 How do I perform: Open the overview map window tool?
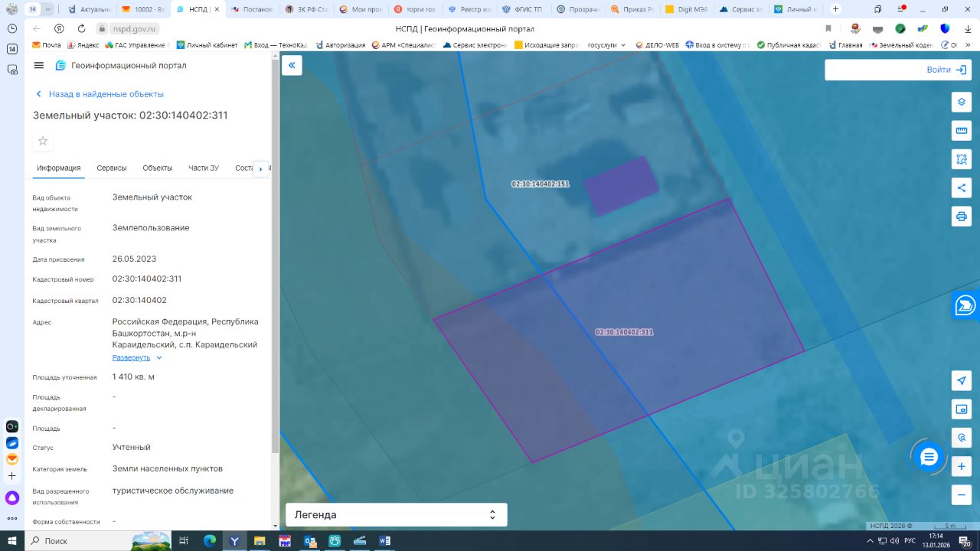tap(962, 409)
